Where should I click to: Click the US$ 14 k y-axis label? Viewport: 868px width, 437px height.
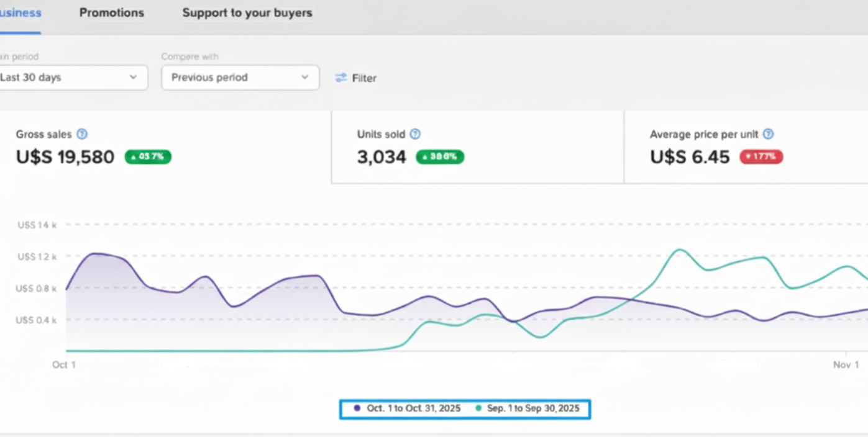coord(37,225)
